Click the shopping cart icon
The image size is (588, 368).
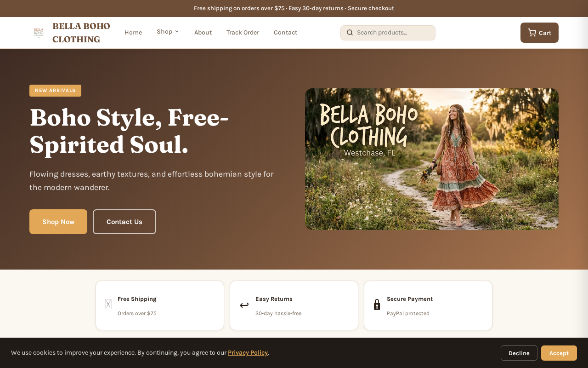pyautogui.click(x=532, y=33)
